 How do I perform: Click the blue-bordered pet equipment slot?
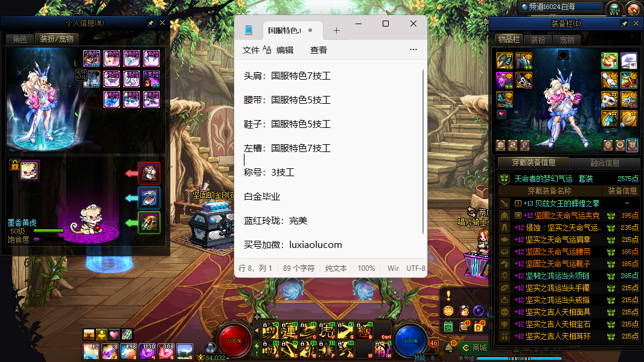149,197
